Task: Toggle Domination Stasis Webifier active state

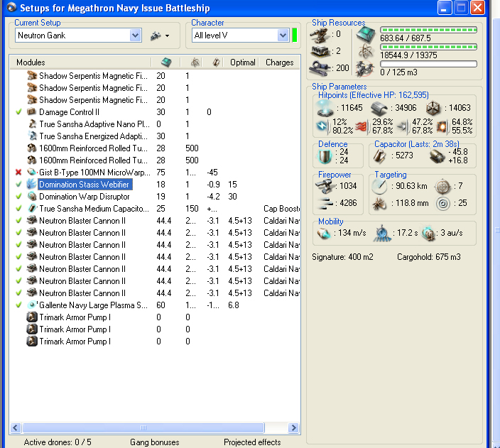Action: [18, 185]
